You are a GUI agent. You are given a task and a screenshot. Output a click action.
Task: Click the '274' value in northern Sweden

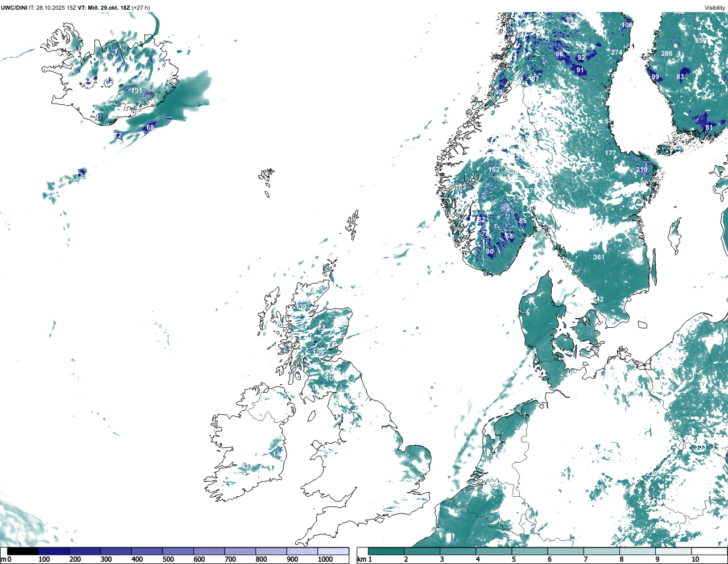(617, 52)
